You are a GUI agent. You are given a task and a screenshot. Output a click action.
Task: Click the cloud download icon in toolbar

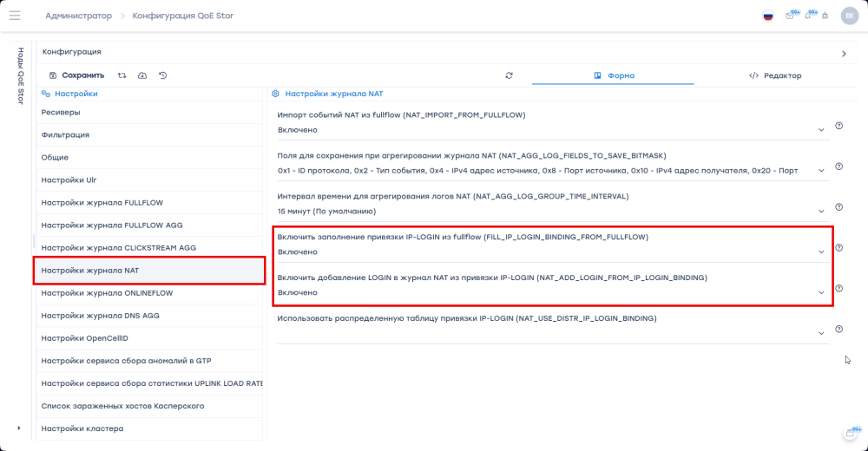coord(142,75)
